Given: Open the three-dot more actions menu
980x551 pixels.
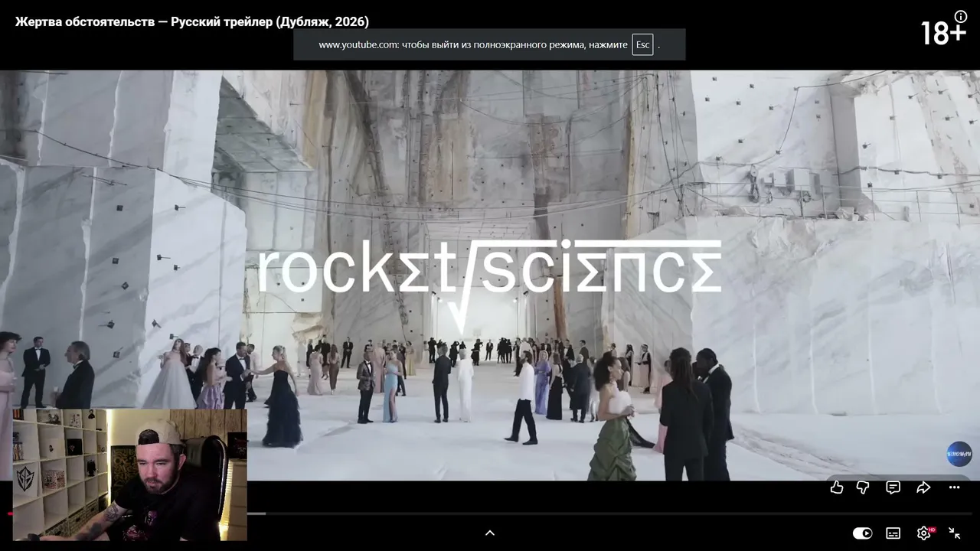Looking at the screenshot, I should 954,487.
